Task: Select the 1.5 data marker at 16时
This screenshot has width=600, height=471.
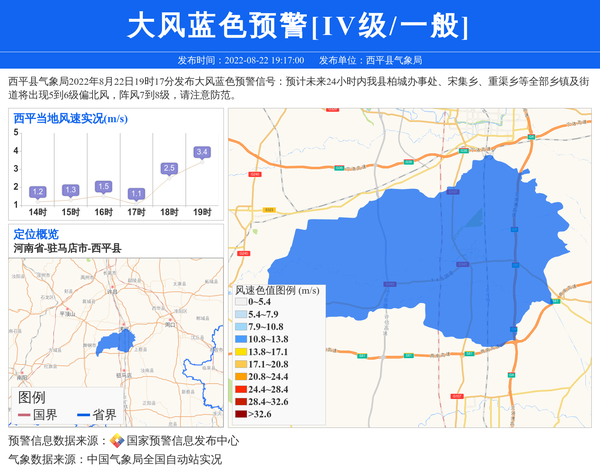Action: pos(103,186)
